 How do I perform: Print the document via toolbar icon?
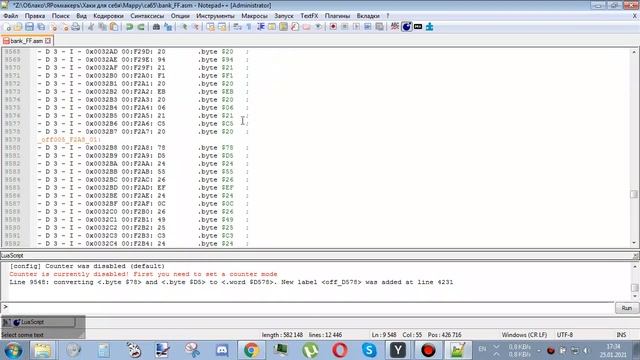(76, 27)
